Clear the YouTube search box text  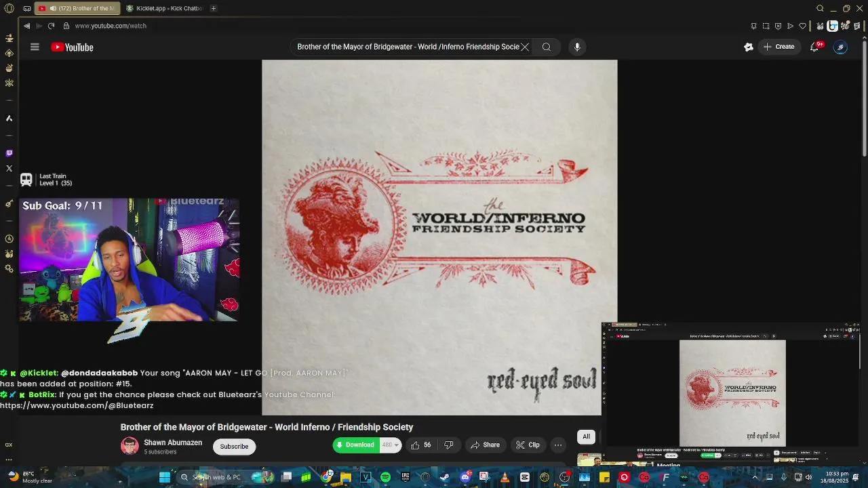pos(525,47)
